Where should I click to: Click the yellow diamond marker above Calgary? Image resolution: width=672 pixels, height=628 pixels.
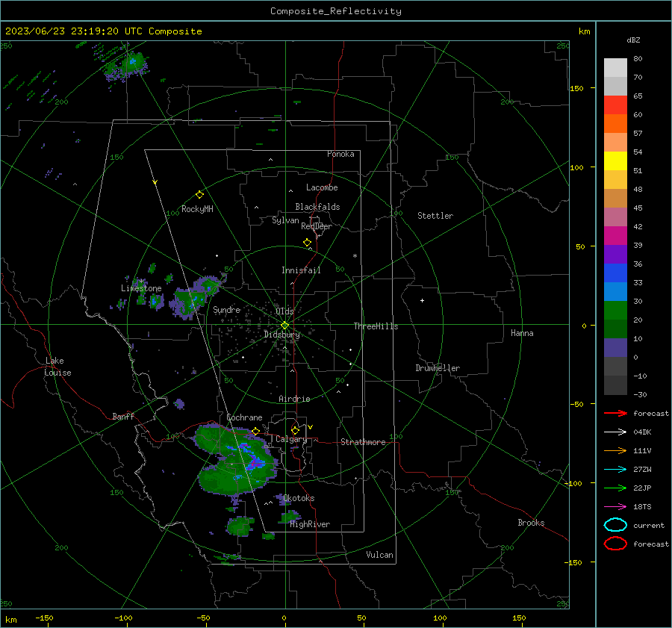click(295, 430)
